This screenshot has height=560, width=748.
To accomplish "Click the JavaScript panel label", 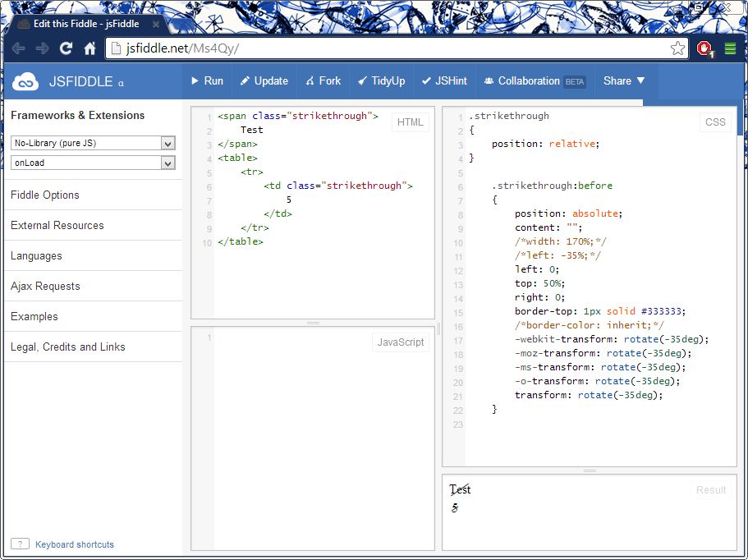I will (400, 342).
